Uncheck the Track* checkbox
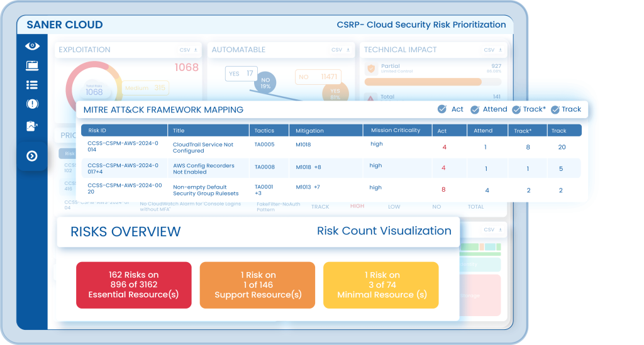 coord(516,109)
